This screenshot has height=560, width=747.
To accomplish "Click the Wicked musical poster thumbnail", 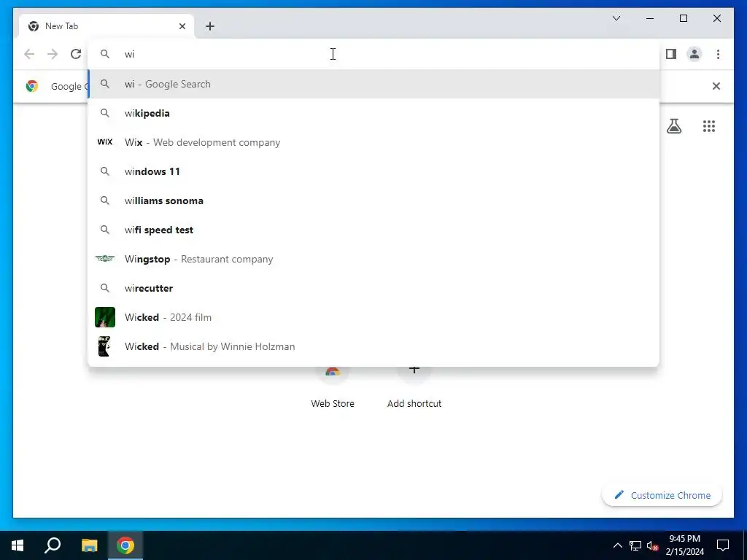I will [x=105, y=346].
